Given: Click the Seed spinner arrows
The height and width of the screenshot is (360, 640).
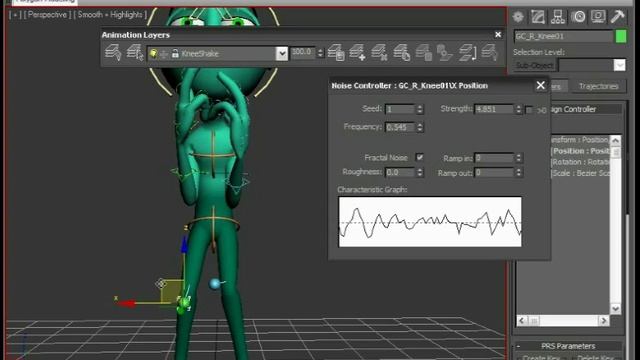Looking at the screenshot, I should (x=420, y=109).
